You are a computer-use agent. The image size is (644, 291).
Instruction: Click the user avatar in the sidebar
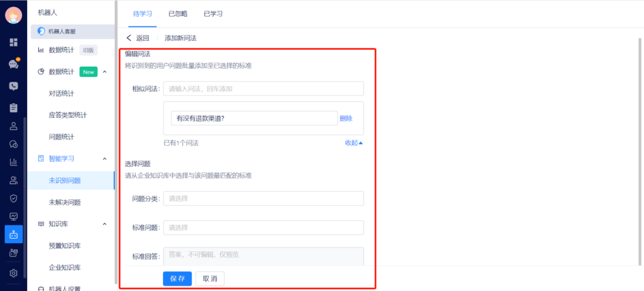[x=14, y=15]
